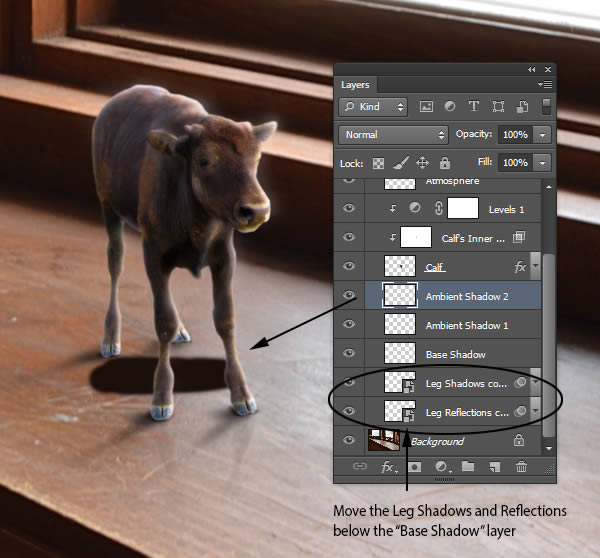Hide the Ambient Shadow 1 layer
Screen dimensions: 600x558
[349, 324]
